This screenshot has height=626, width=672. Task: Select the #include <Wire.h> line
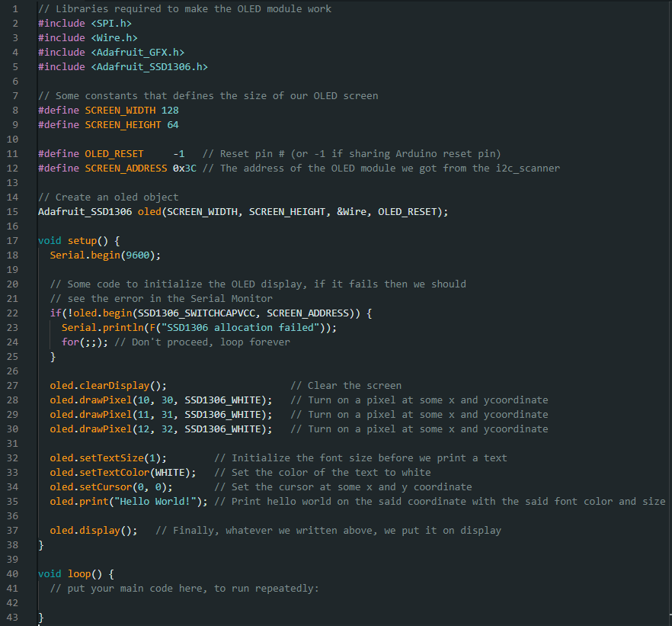[x=86, y=37]
